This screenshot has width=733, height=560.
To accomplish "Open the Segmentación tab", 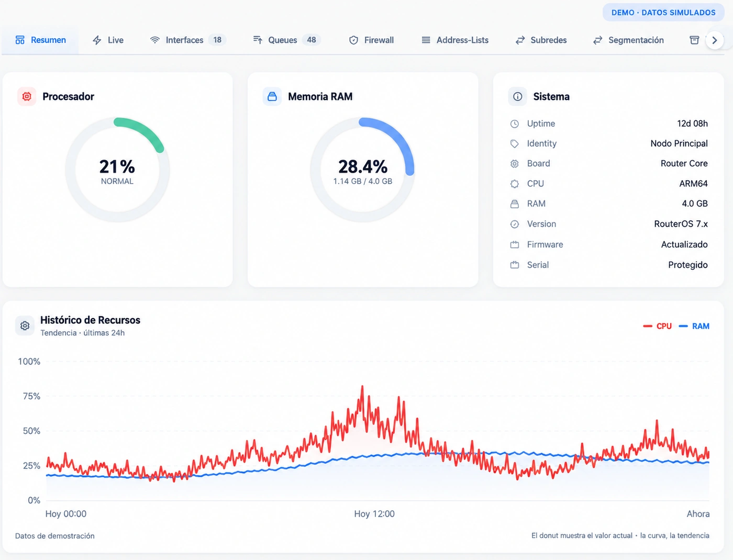I will (628, 40).
